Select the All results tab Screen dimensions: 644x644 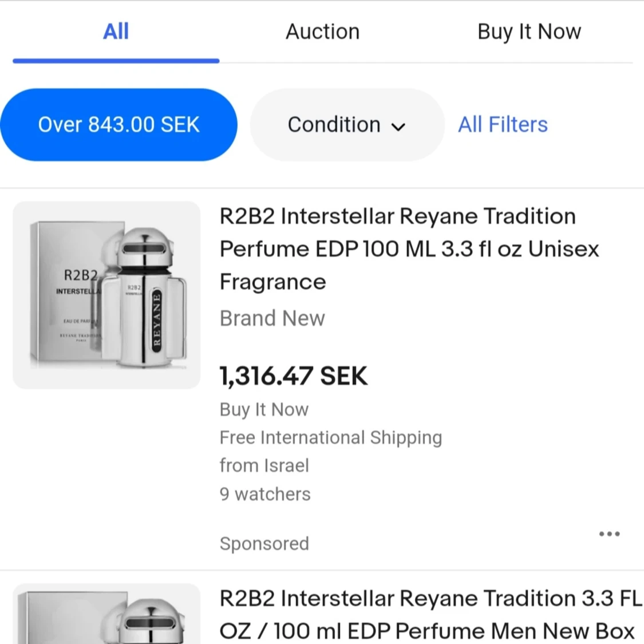[x=116, y=31]
